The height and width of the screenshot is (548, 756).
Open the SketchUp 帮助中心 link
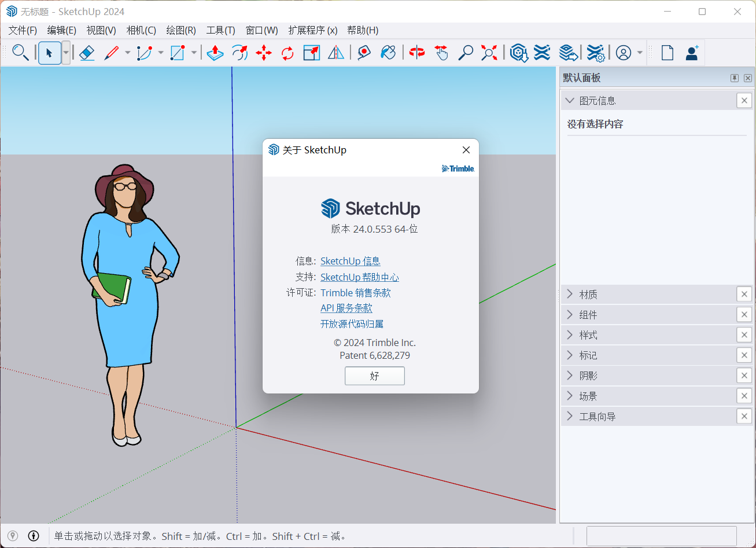(x=360, y=277)
